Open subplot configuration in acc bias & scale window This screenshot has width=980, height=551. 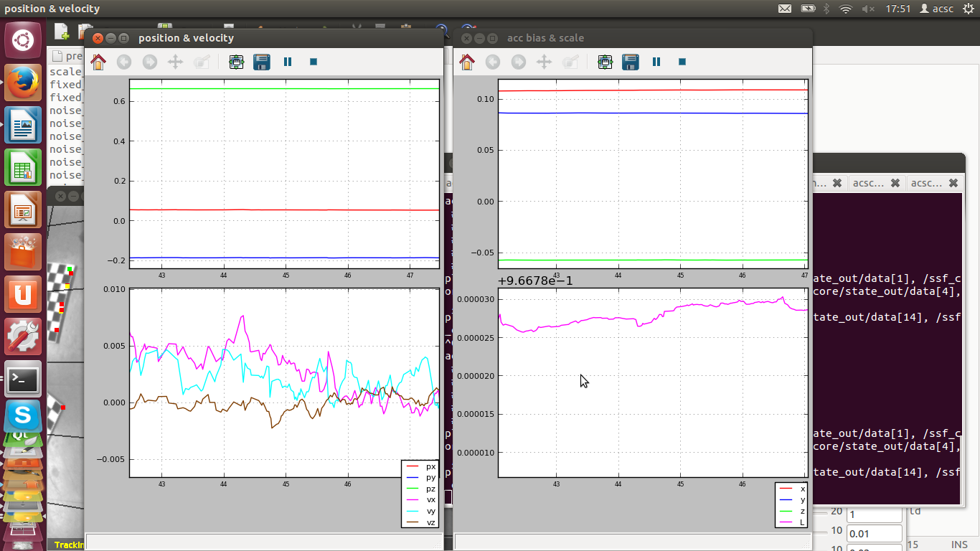click(605, 62)
